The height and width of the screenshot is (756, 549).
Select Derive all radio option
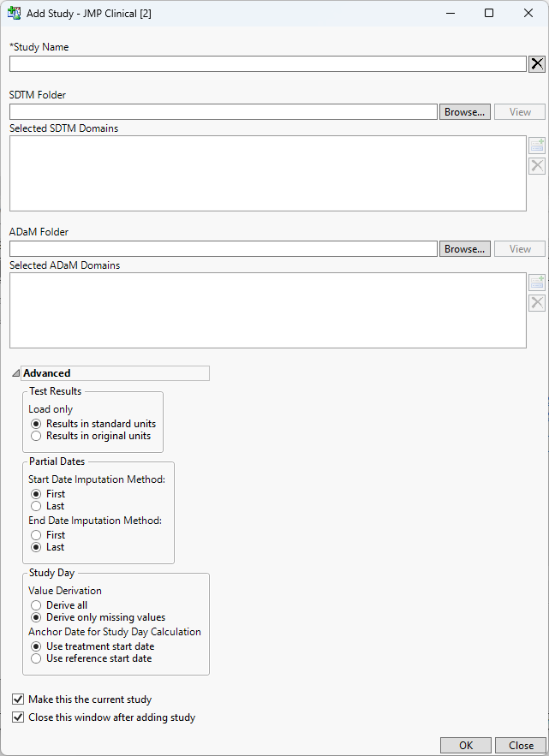coord(36,605)
